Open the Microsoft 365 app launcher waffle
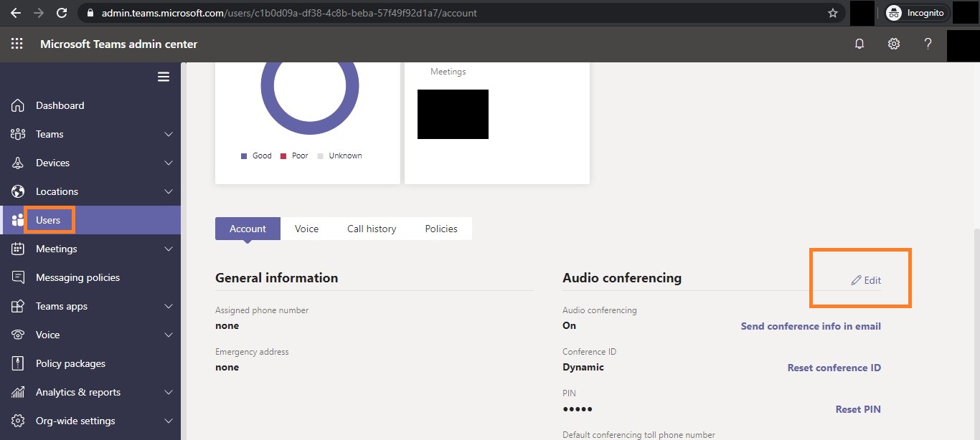Image resolution: width=980 pixels, height=440 pixels. 17,44
